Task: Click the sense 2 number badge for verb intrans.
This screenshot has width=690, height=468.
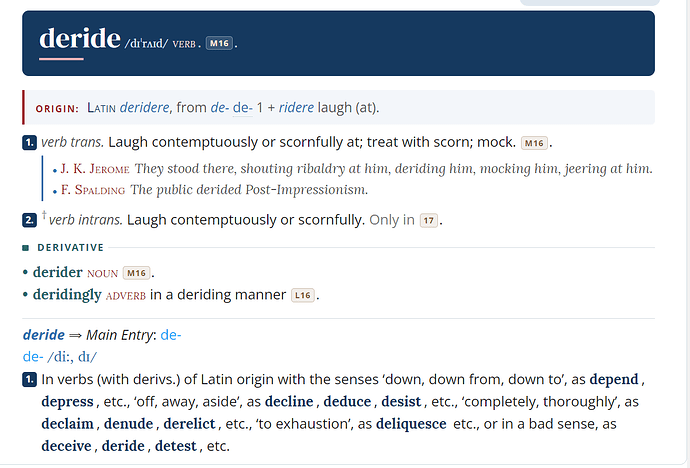Action: pyautogui.click(x=29, y=220)
